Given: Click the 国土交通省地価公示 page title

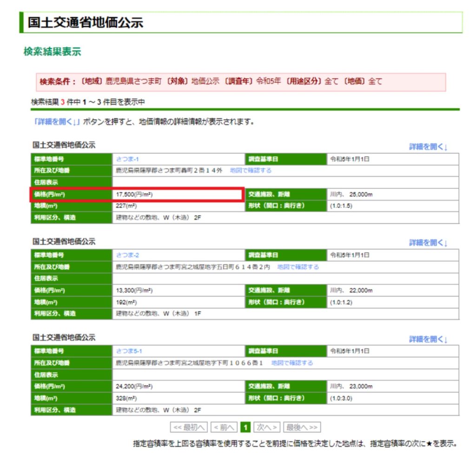Looking at the screenshot, I should [x=86, y=22].
